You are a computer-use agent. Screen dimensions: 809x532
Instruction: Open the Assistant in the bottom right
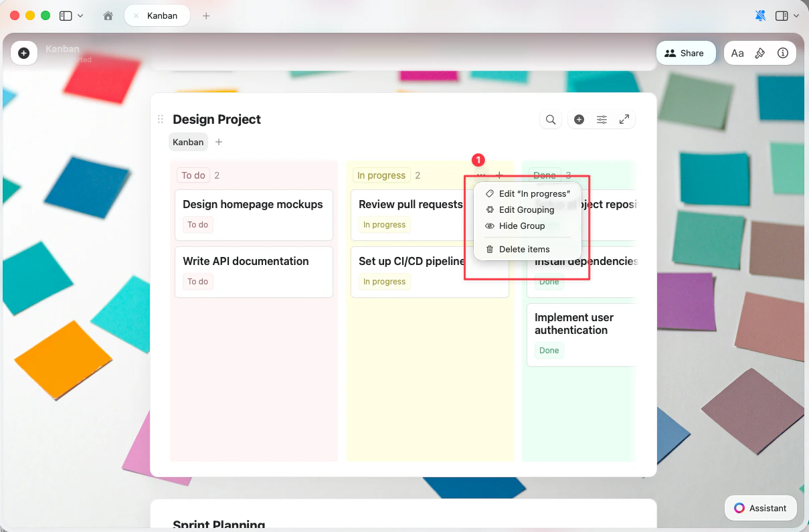[x=760, y=508]
